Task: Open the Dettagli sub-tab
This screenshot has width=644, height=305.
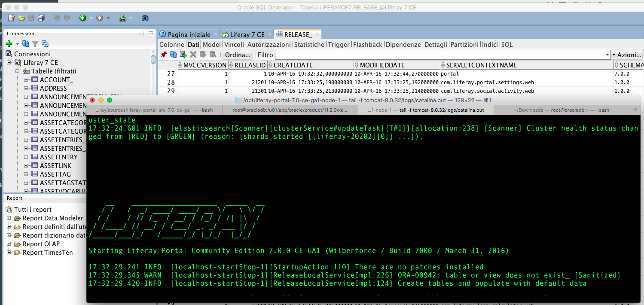Action: [436, 45]
